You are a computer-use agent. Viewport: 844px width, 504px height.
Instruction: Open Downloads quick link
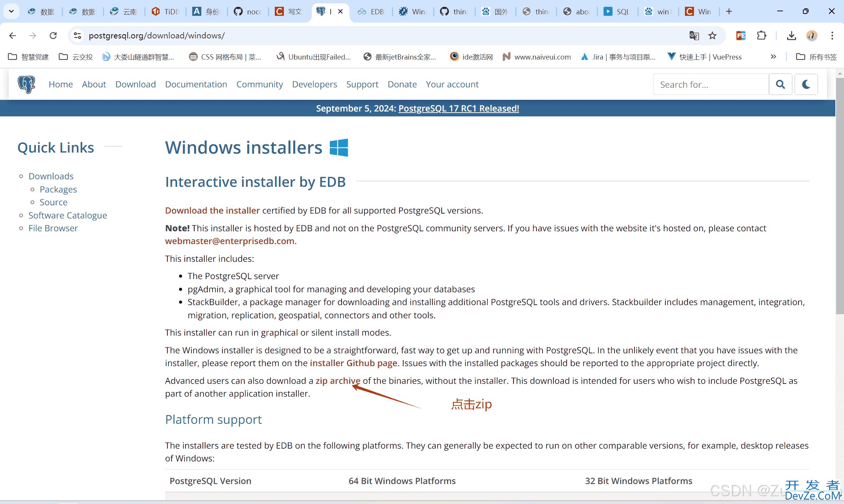point(51,176)
